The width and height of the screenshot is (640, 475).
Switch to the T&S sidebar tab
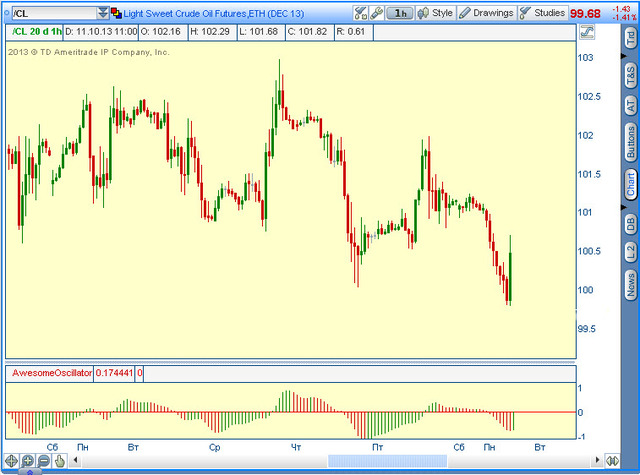(631, 75)
